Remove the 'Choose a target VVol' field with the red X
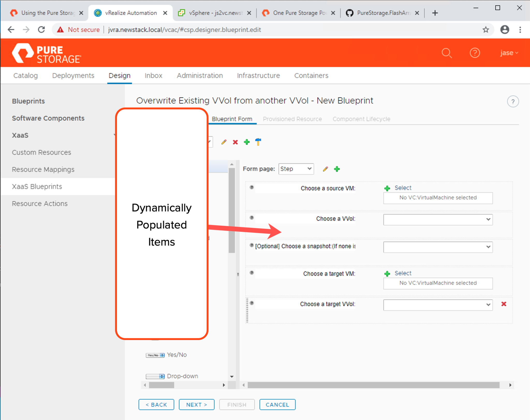This screenshot has height=420, width=530. coord(504,304)
